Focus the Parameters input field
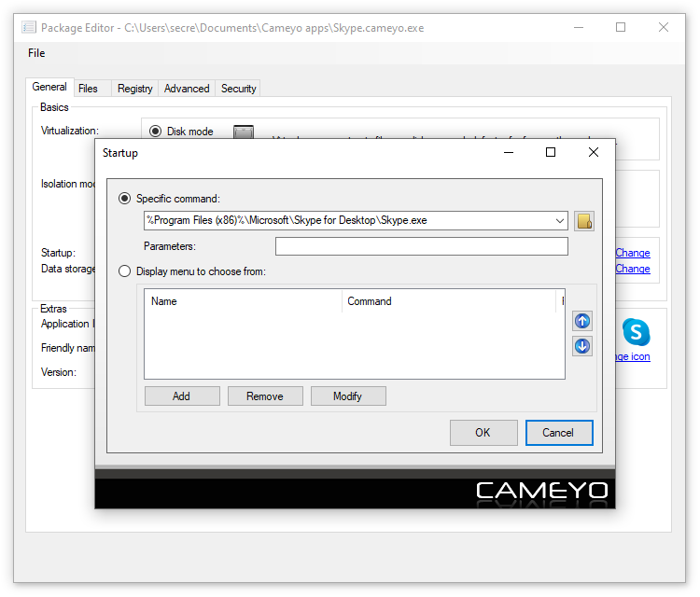 (x=422, y=246)
